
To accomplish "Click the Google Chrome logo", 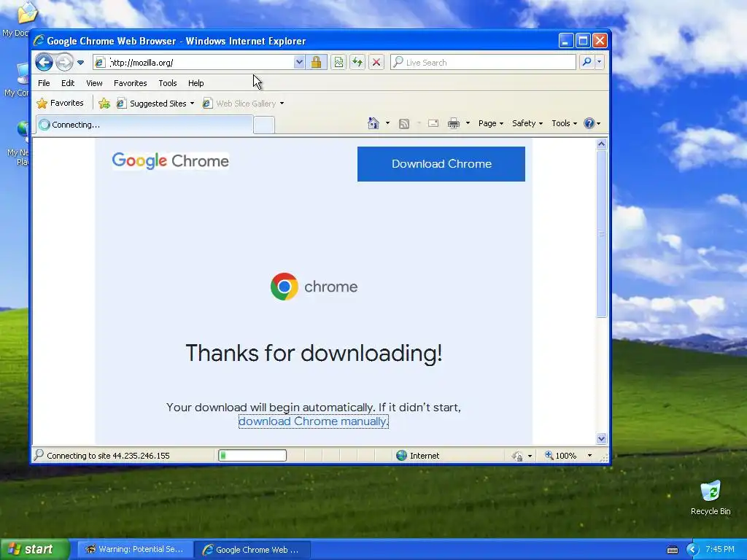I will [x=171, y=161].
